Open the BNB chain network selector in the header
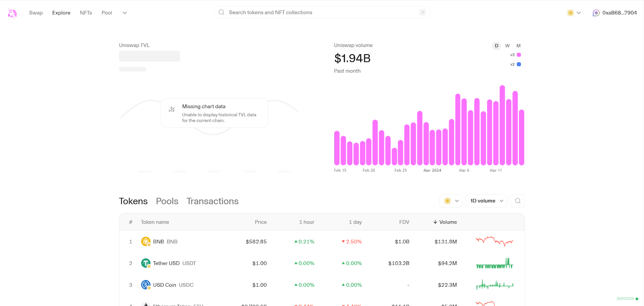This screenshot has width=644, height=306. tap(574, 13)
